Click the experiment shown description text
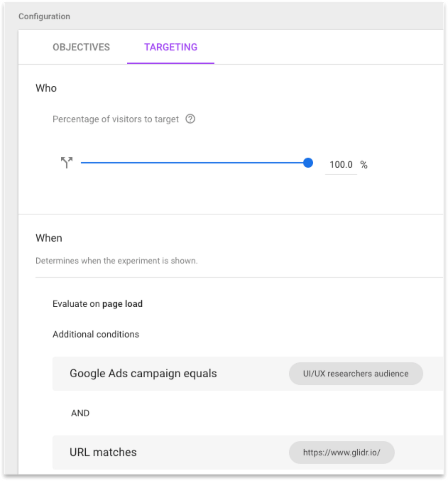 [x=116, y=261]
